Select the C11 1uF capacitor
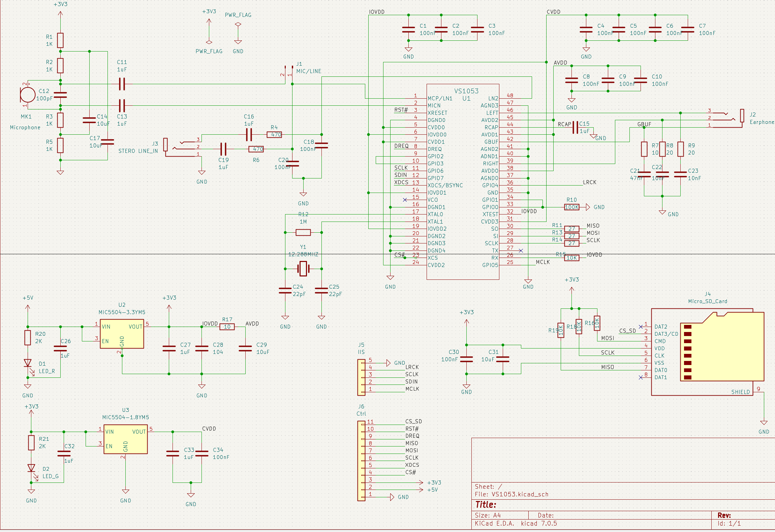Image resolution: width=775 pixels, height=532 pixels. point(122,84)
